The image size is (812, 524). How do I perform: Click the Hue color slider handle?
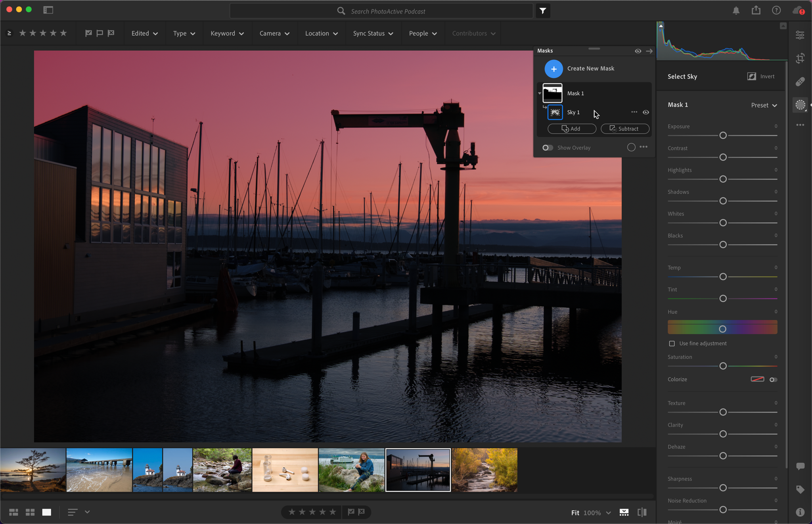[722, 329]
